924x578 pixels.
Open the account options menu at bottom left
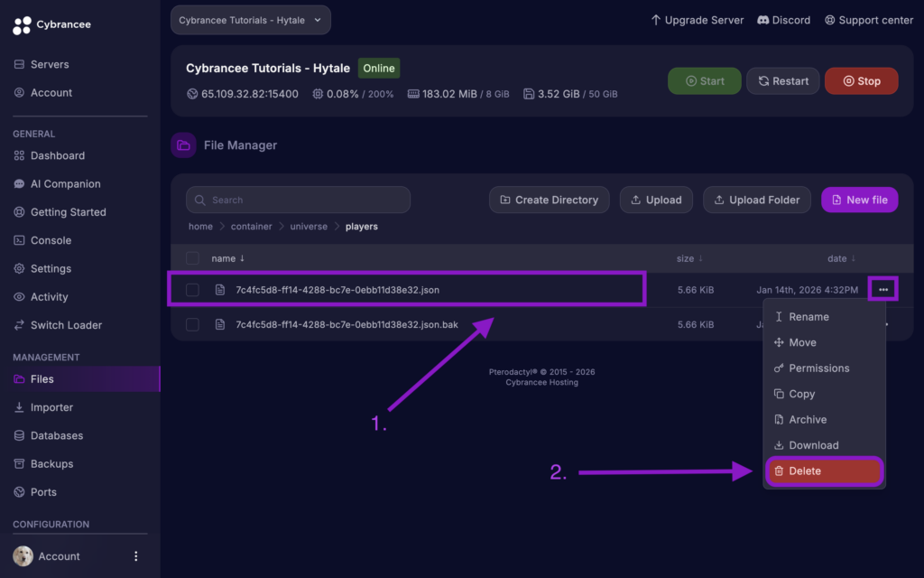tap(135, 555)
